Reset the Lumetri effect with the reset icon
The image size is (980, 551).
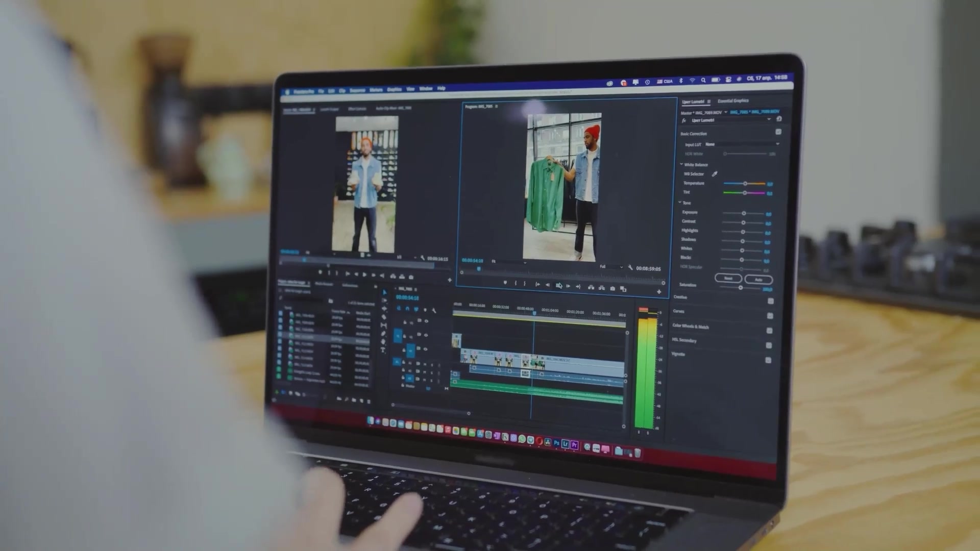[779, 119]
